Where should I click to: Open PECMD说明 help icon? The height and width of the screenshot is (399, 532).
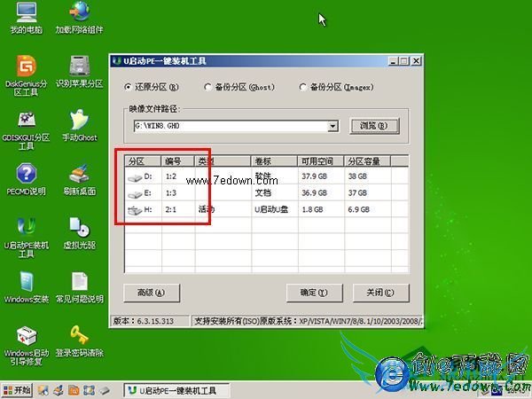pos(26,179)
